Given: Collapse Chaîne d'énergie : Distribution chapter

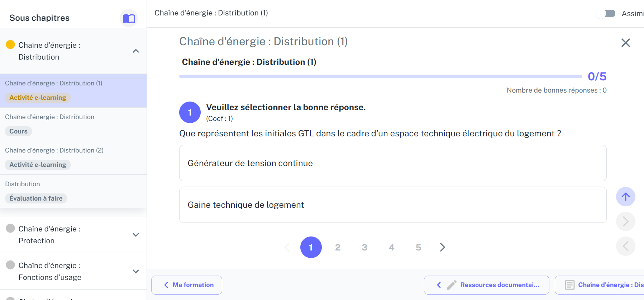Looking at the screenshot, I should 136,51.
